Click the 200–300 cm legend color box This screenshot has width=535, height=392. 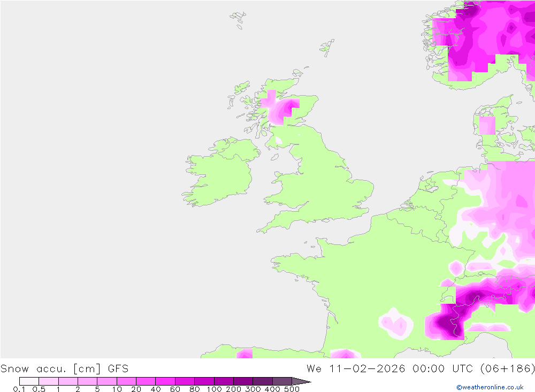[243, 381]
